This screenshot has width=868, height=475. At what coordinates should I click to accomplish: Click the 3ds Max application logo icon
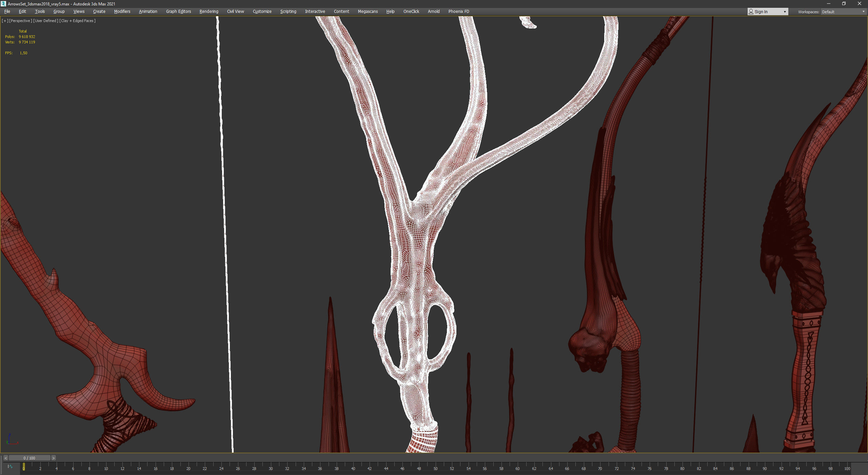point(3,4)
